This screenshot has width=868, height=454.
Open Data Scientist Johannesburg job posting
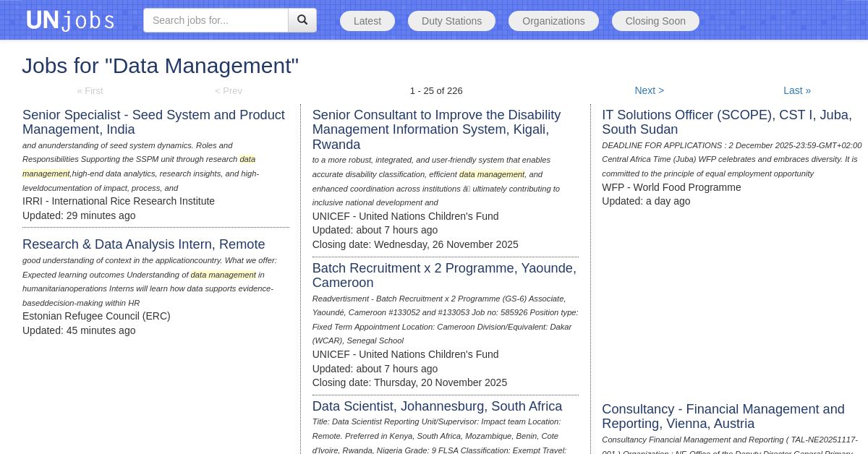[437, 406]
